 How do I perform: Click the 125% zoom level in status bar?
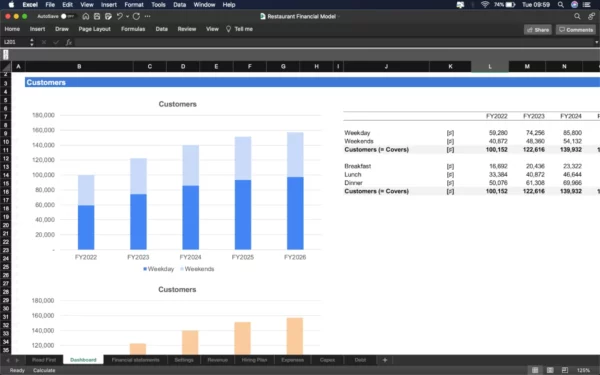tap(583, 370)
